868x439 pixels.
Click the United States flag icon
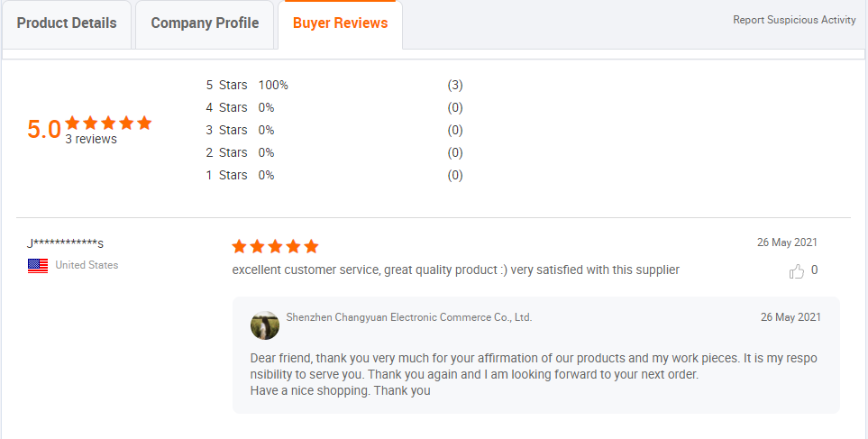(x=38, y=266)
